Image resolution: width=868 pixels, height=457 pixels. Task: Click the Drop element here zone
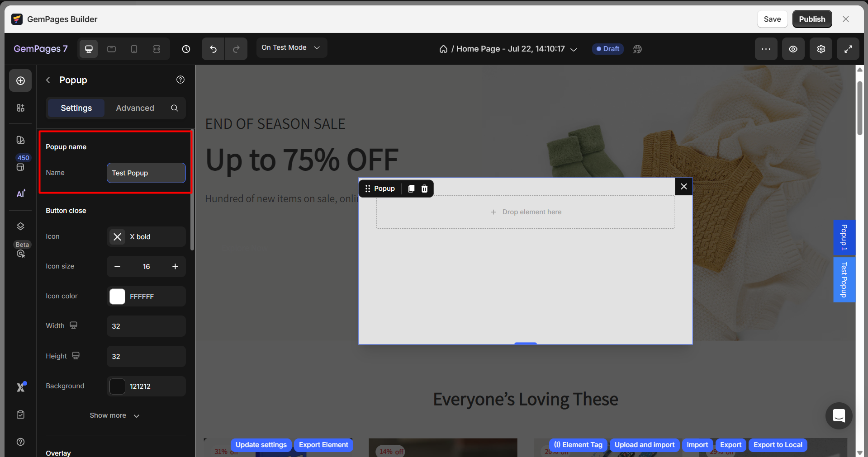526,212
